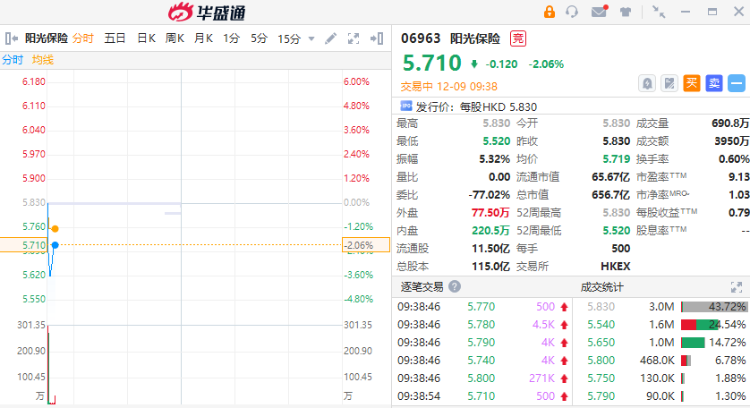Click the shirt skin theme icon
This screenshot has height=408, width=750.
624,12
